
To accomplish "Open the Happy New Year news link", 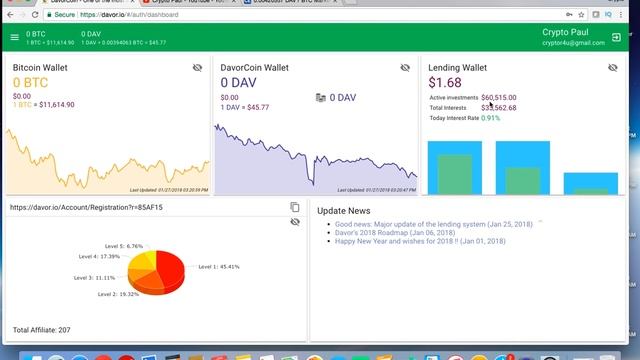I will [x=420, y=241].
